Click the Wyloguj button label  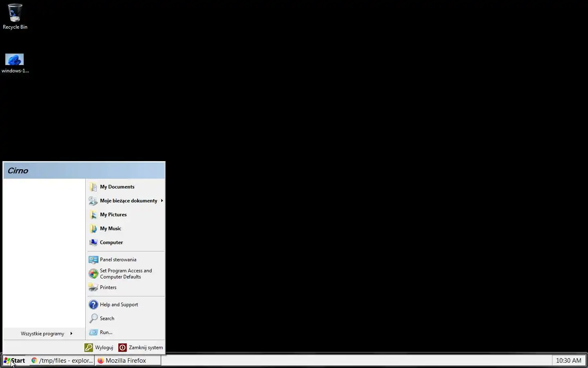(104, 348)
